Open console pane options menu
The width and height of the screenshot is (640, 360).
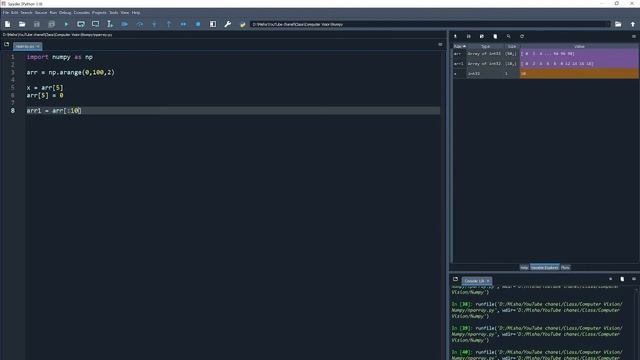(x=634, y=279)
